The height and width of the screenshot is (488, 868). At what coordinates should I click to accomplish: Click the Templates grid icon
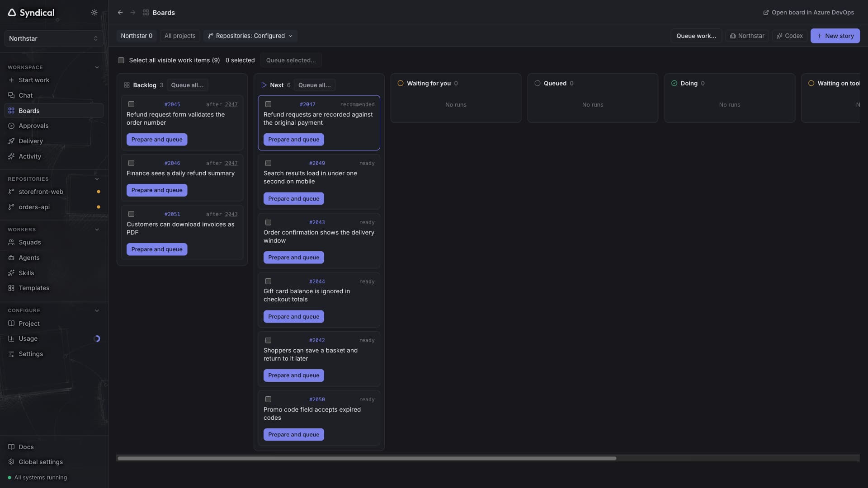pyautogui.click(x=11, y=288)
